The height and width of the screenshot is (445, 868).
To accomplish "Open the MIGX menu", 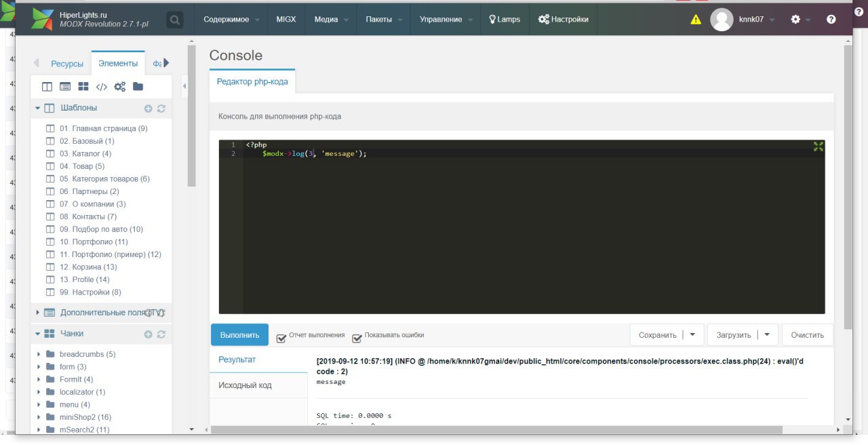I will point(286,20).
